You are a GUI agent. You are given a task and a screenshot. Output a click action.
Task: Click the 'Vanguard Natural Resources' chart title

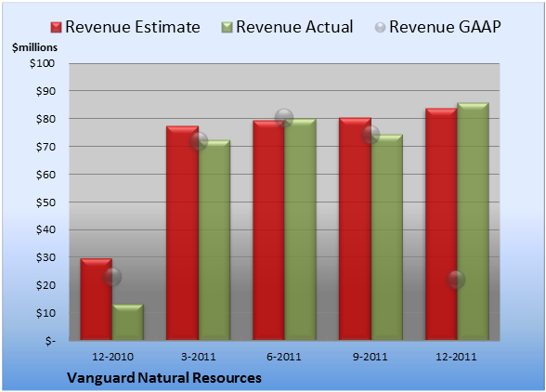click(x=164, y=378)
